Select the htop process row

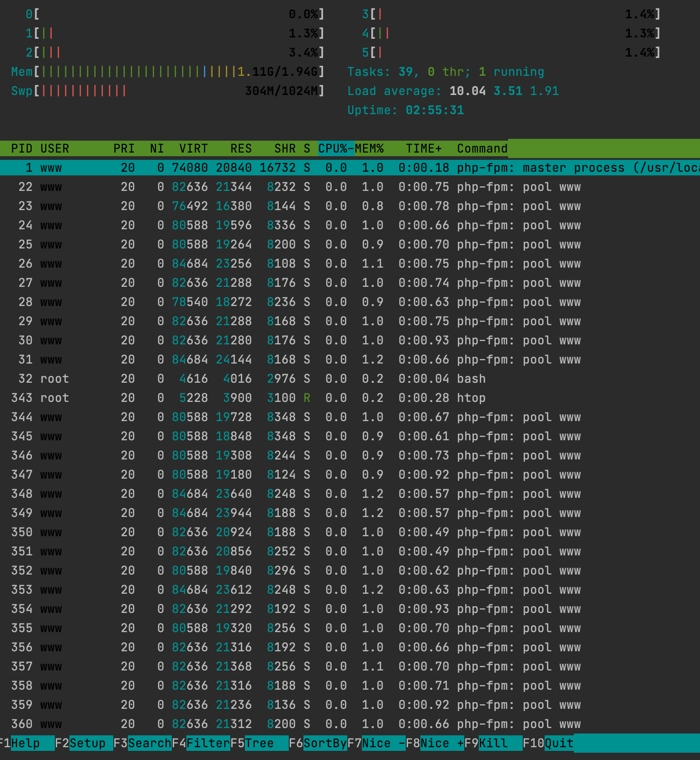(350, 398)
